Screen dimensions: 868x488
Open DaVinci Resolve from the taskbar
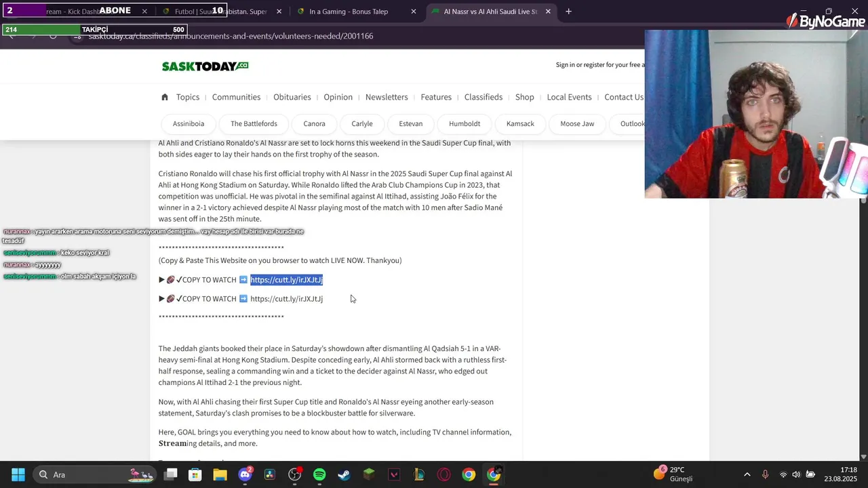click(x=270, y=474)
